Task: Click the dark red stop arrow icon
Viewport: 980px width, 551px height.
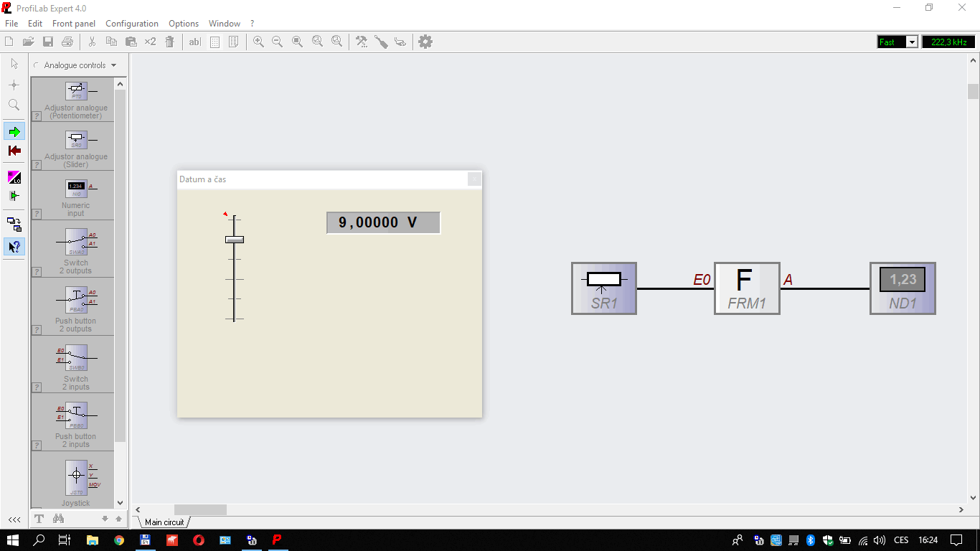Action: [x=14, y=151]
